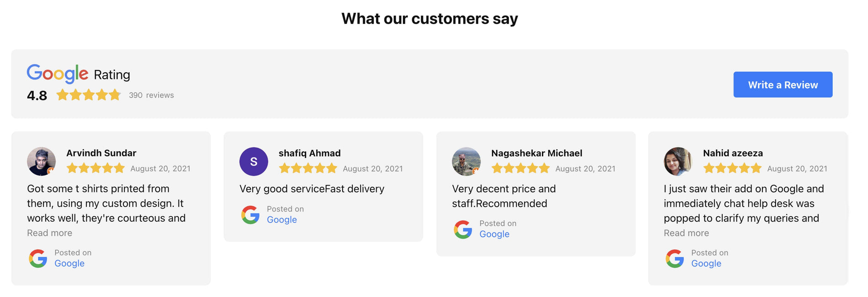Click the Google G icon in shafiq's card
This screenshot has width=868, height=297.
(250, 215)
